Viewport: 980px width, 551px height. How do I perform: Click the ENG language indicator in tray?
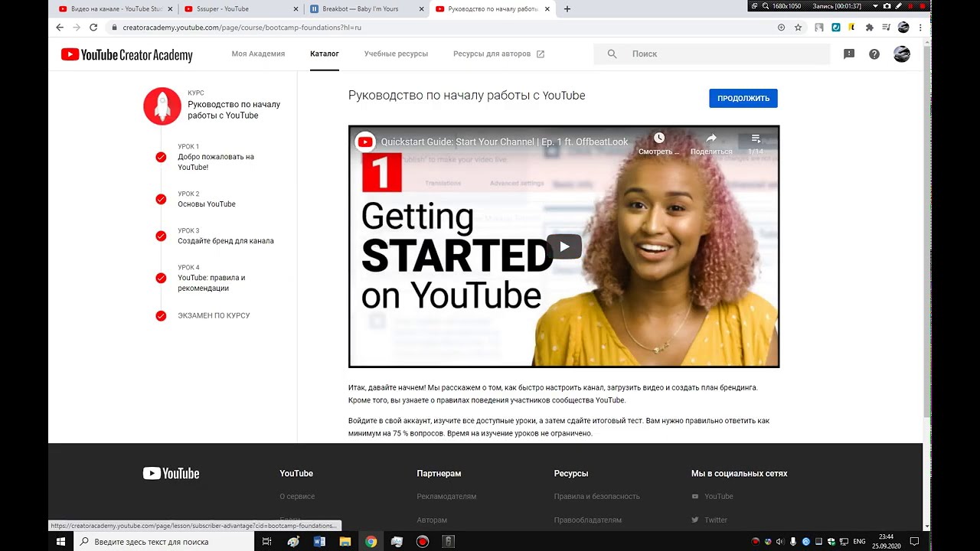pyautogui.click(x=859, y=542)
